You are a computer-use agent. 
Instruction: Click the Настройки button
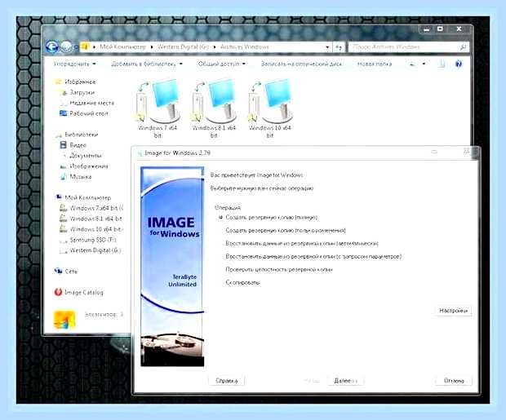(x=454, y=311)
